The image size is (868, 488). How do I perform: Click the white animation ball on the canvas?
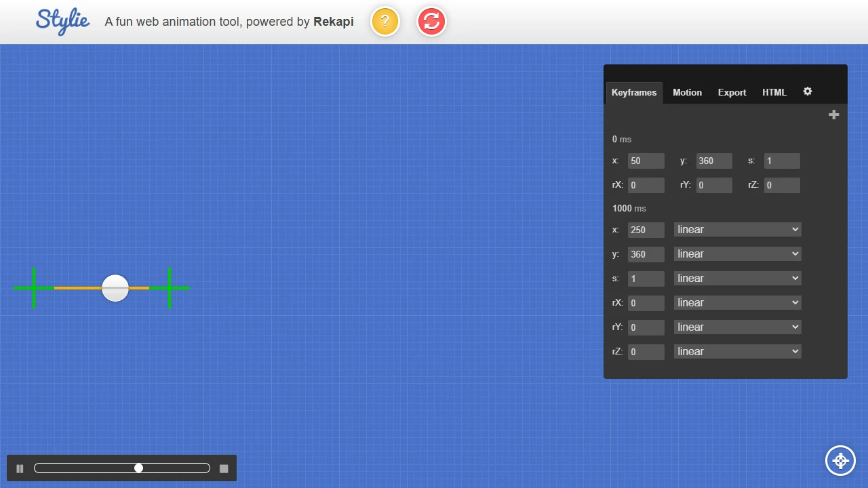click(x=115, y=288)
